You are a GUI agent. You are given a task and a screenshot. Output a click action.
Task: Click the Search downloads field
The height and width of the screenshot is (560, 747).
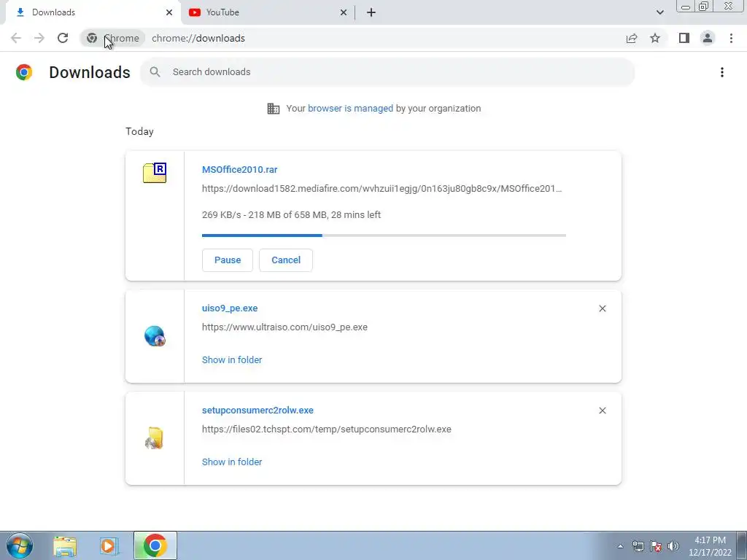coord(387,72)
